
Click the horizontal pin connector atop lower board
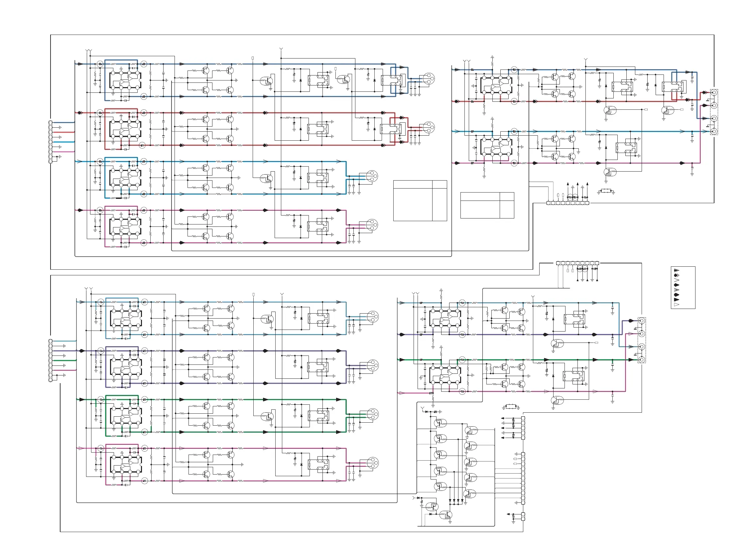[x=577, y=263]
